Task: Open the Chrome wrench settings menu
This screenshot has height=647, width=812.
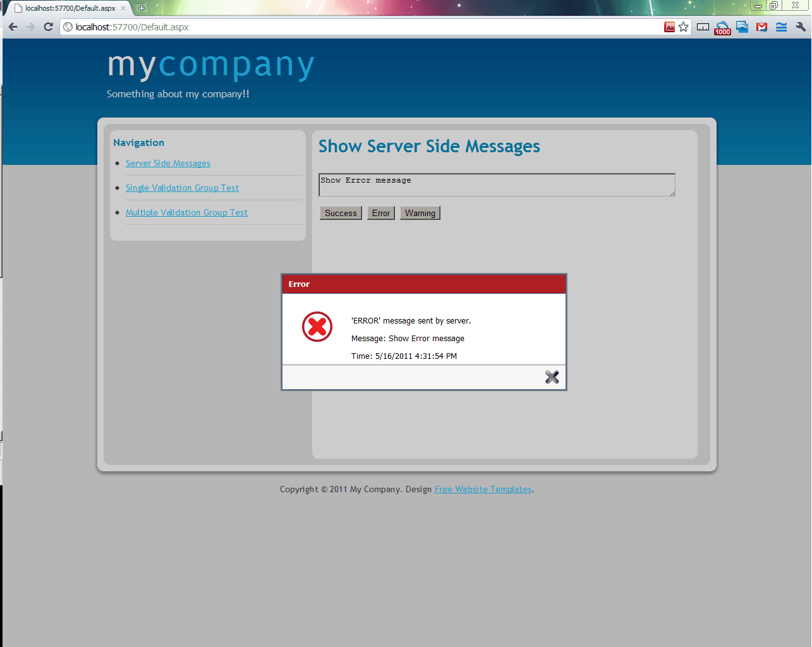Action: click(801, 27)
